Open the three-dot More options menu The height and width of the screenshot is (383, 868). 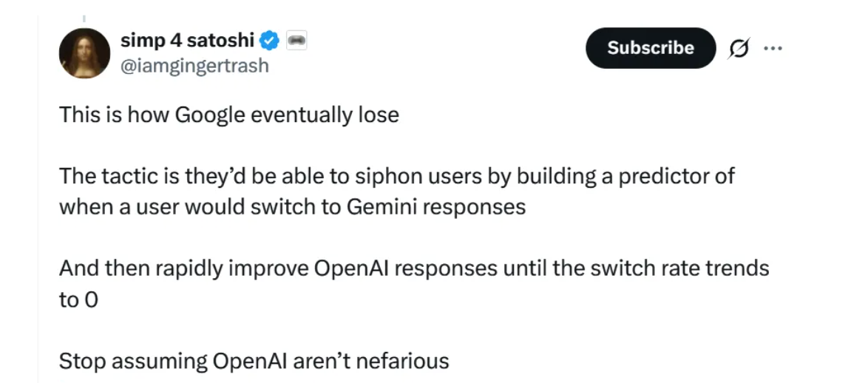coord(773,48)
